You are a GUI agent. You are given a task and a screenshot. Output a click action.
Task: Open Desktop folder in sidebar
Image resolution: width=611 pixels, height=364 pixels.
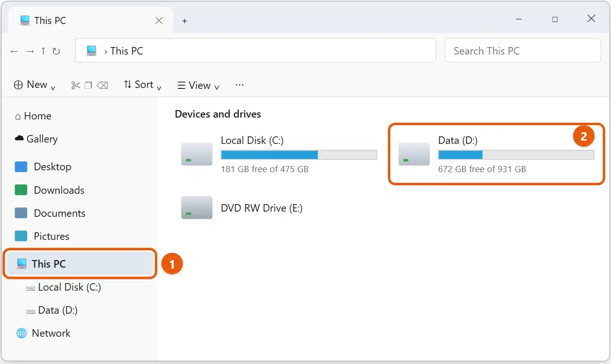pos(43,167)
